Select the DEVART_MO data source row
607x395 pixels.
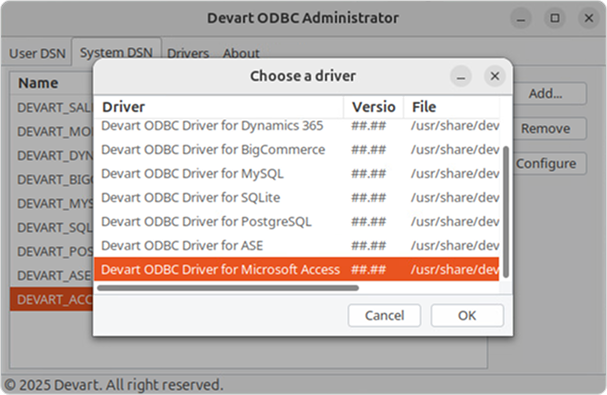pos(52,131)
